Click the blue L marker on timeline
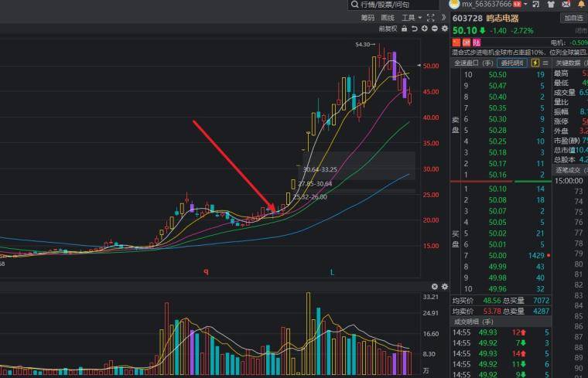588x378 pixels. point(332,272)
